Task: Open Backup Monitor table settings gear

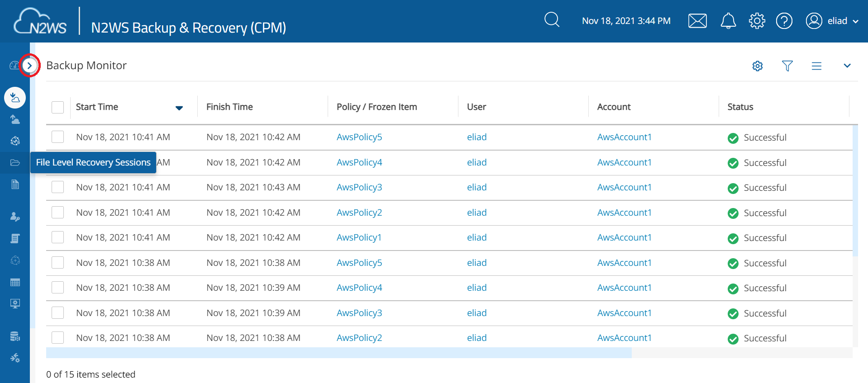Action: tap(758, 66)
